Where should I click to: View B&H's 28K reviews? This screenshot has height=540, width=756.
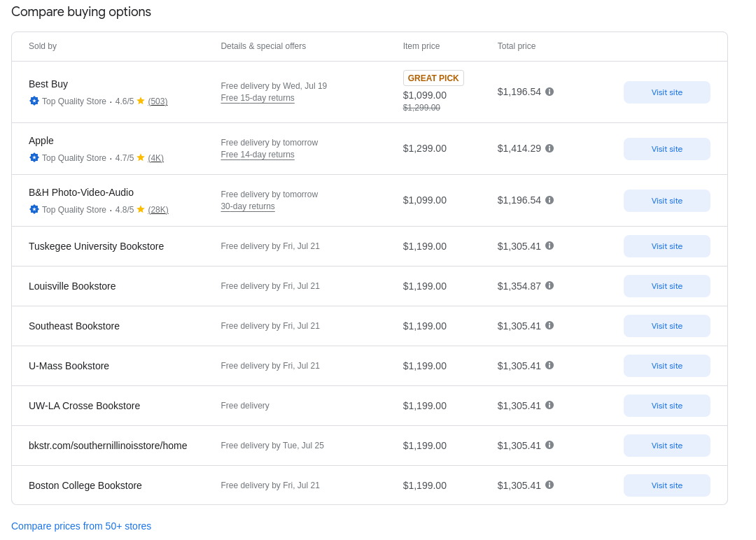pos(158,210)
